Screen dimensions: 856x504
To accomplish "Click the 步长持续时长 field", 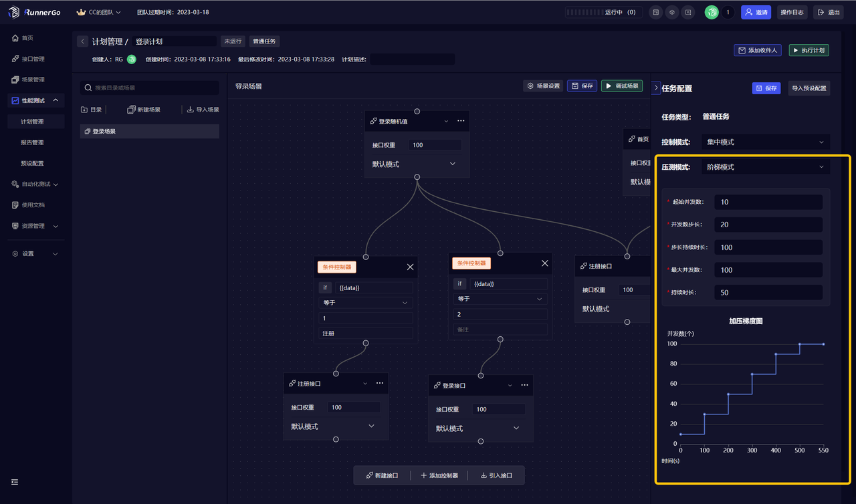I will tap(768, 247).
